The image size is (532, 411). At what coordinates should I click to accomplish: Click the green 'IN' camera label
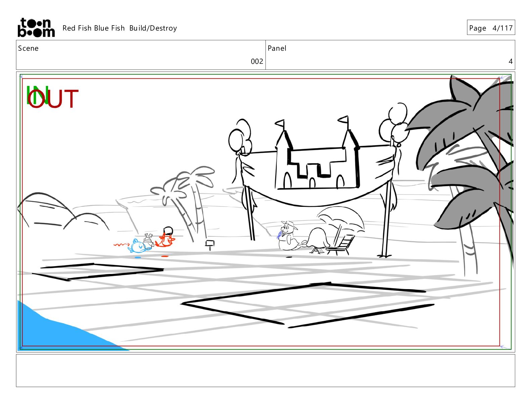pos(37,95)
